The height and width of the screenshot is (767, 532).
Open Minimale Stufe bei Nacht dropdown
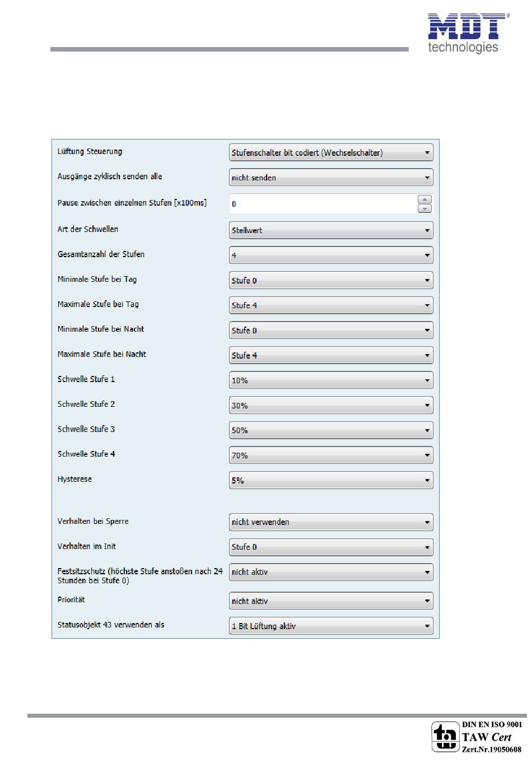pyautogui.click(x=331, y=331)
